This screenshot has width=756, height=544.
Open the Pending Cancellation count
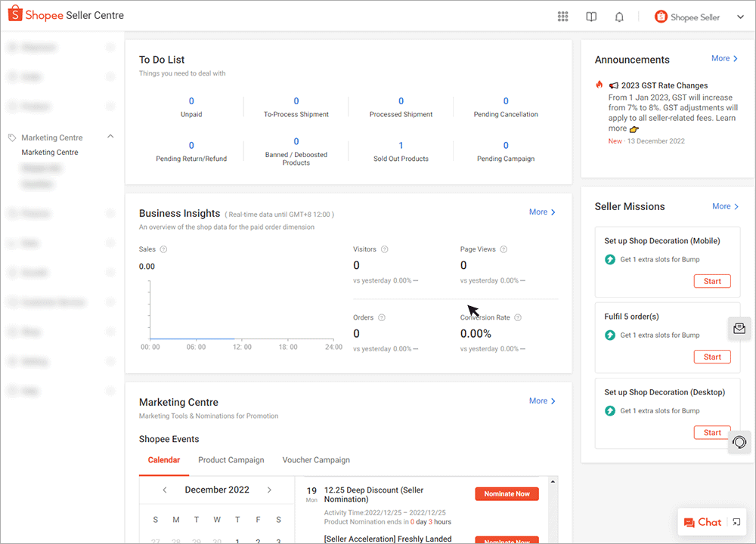click(x=506, y=101)
